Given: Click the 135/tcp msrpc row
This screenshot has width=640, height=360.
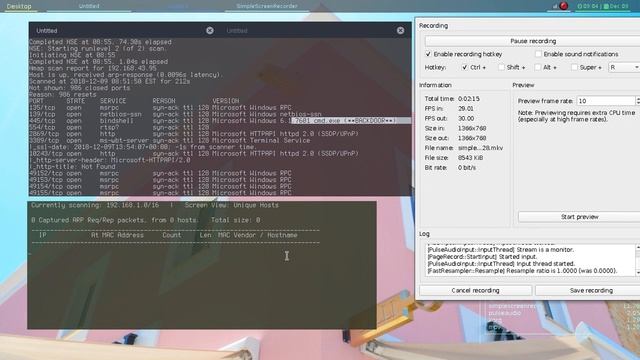Looking at the screenshot, I should pos(160,107).
